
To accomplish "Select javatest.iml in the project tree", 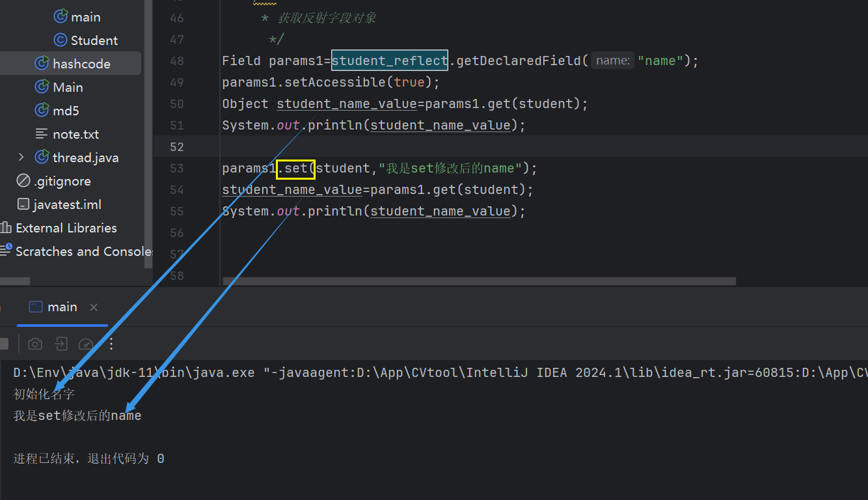I will [x=67, y=204].
